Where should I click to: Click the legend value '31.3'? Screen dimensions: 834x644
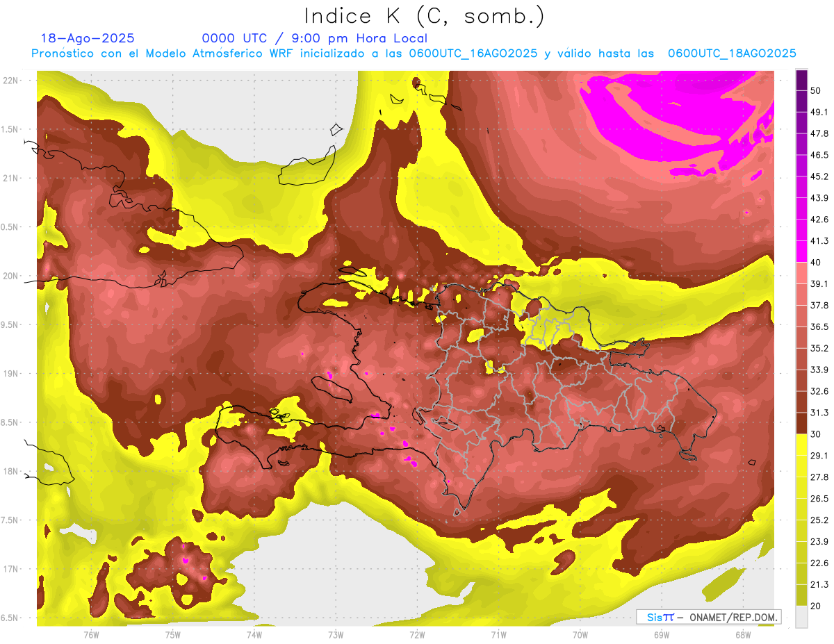point(819,413)
